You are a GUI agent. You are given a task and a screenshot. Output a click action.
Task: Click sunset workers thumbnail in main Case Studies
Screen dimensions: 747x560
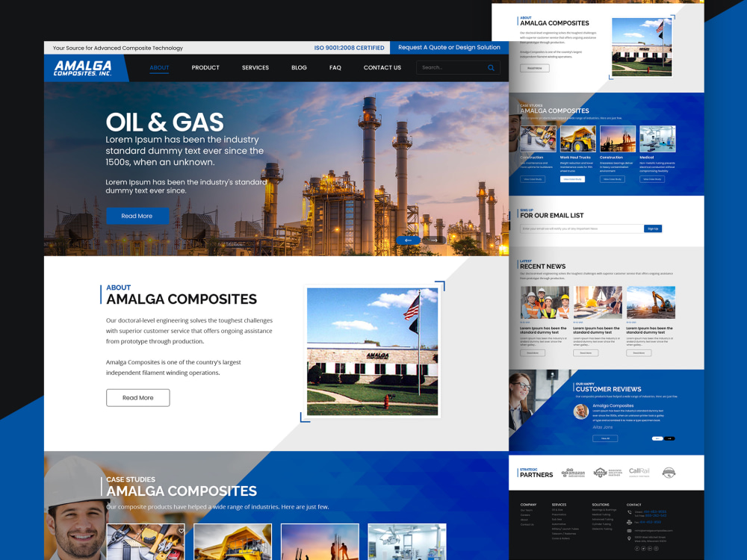pyautogui.click(x=320, y=542)
